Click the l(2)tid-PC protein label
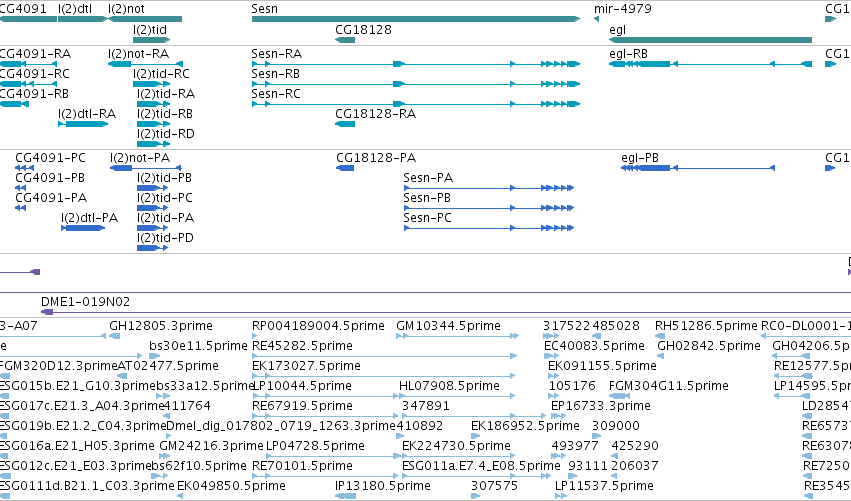The height and width of the screenshot is (501, 851). point(164,198)
